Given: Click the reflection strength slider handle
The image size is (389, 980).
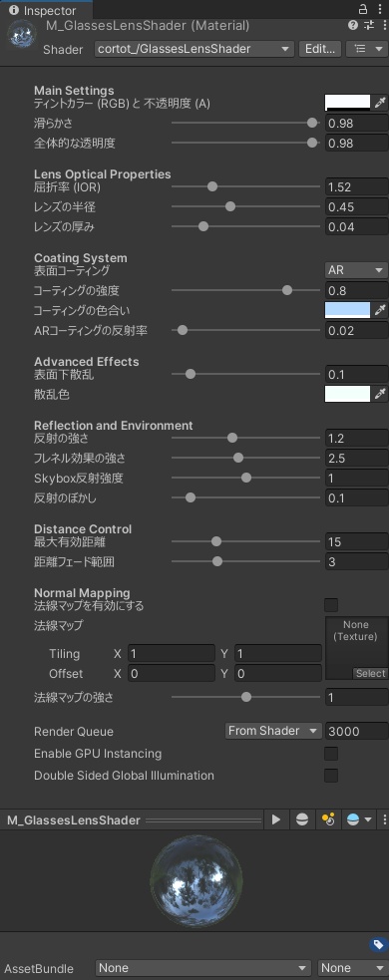Looking at the screenshot, I should (x=232, y=438).
